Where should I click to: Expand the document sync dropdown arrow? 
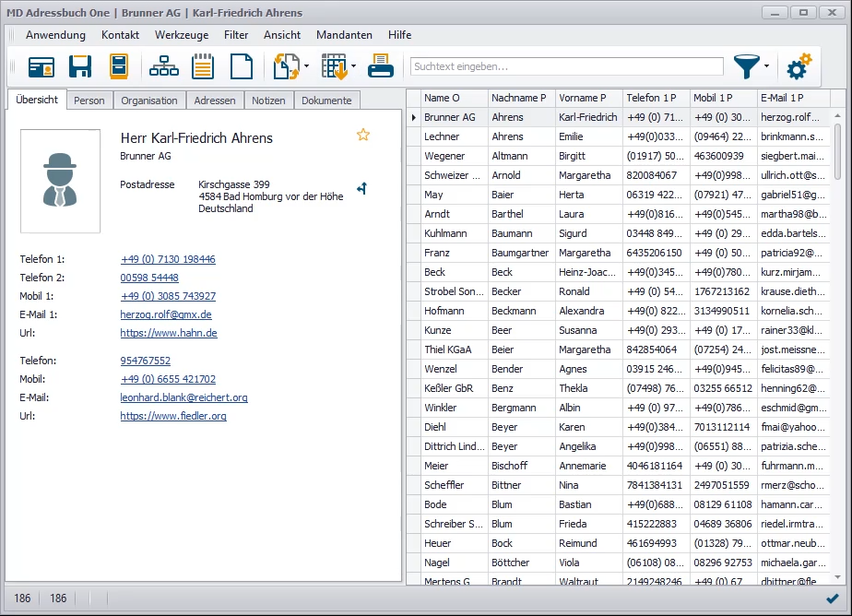(x=306, y=66)
